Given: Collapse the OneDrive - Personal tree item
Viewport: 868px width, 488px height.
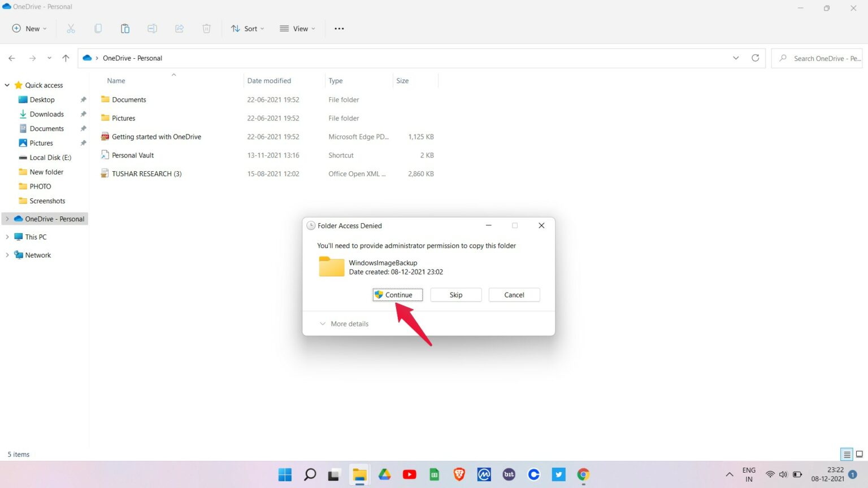Looking at the screenshot, I should pyautogui.click(x=6, y=219).
